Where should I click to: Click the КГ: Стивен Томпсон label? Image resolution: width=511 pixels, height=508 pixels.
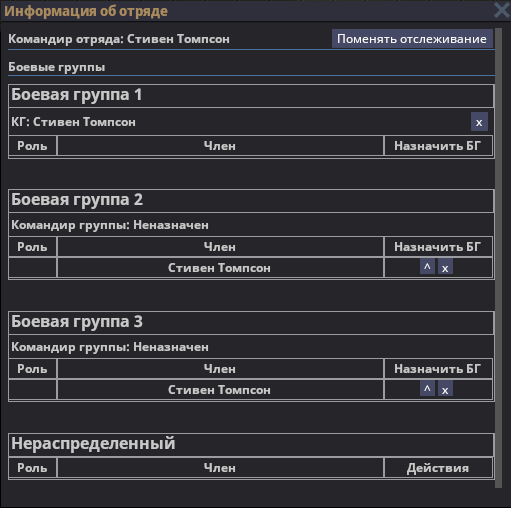[x=73, y=122]
